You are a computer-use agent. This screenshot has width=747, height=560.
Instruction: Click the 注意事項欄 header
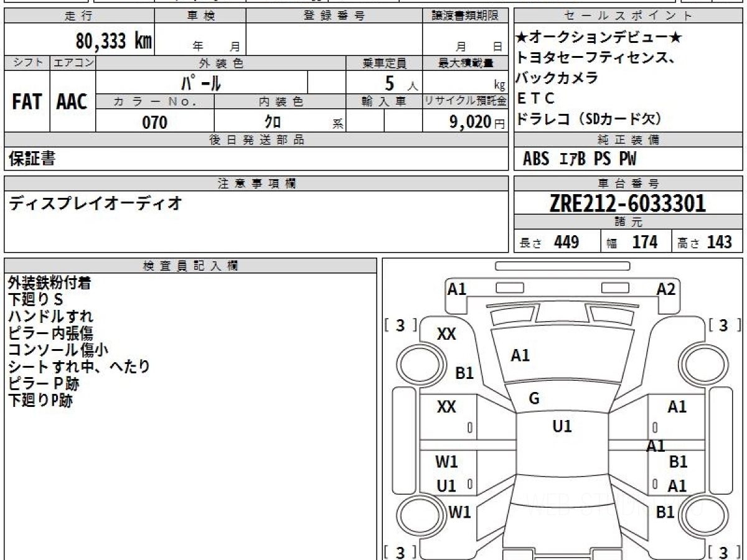click(x=256, y=184)
